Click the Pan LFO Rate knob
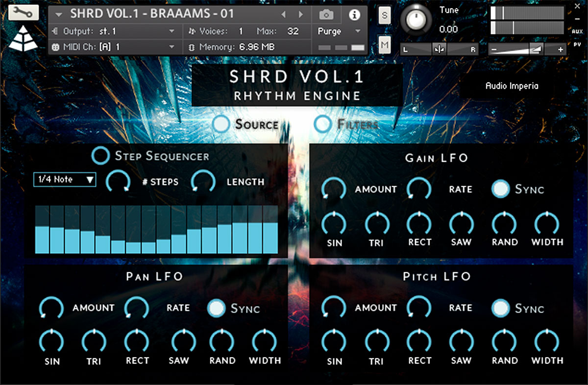Image resolution: width=588 pixels, height=385 pixels. 137,308
